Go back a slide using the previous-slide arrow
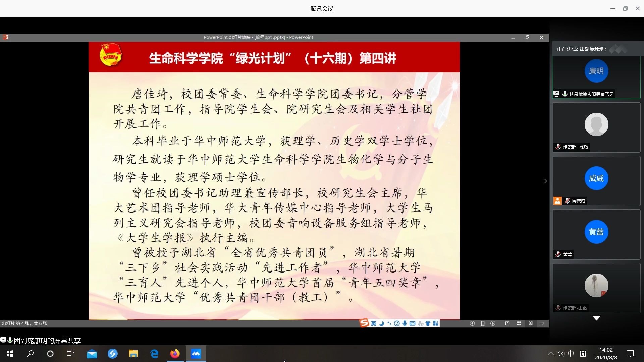This screenshot has width=644, height=362. pyautogui.click(x=472, y=323)
